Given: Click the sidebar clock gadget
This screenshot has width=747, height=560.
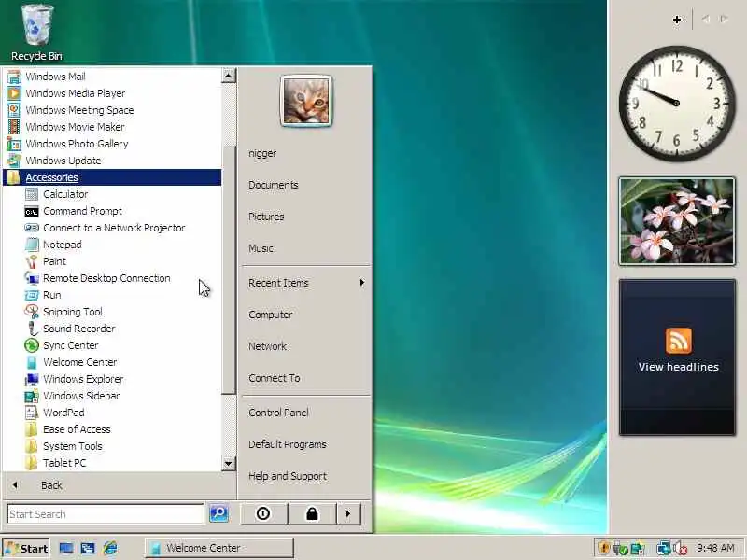Looking at the screenshot, I should point(677,104).
